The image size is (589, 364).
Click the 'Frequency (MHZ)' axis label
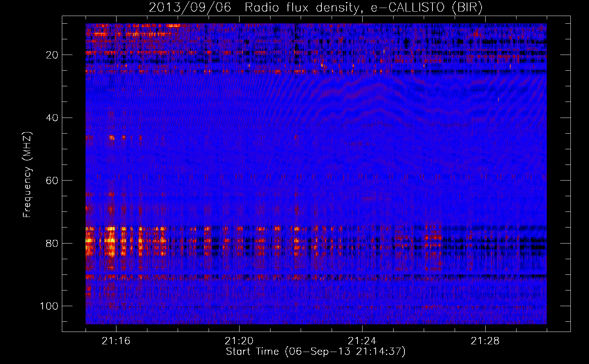[x=27, y=174]
